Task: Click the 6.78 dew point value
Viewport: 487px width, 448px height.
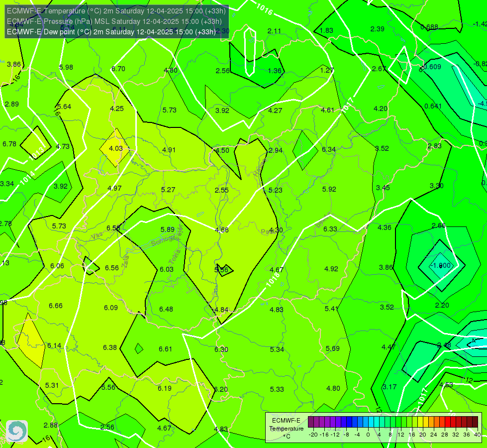Action: [x=9, y=144]
